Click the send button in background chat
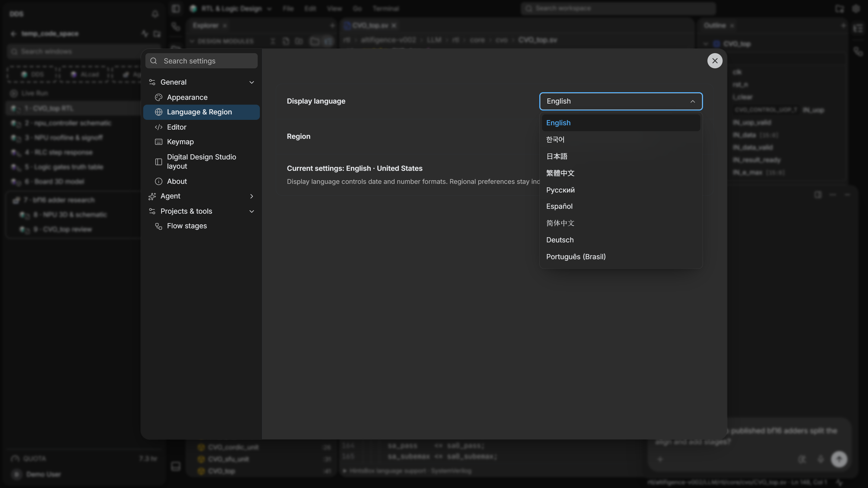Image resolution: width=868 pixels, height=488 pixels. tap(839, 459)
